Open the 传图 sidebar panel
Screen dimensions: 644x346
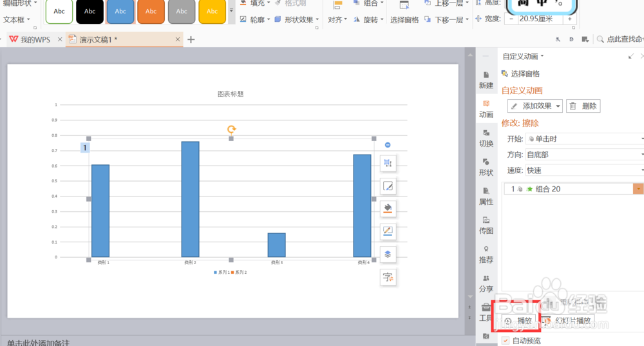(x=486, y=226)
